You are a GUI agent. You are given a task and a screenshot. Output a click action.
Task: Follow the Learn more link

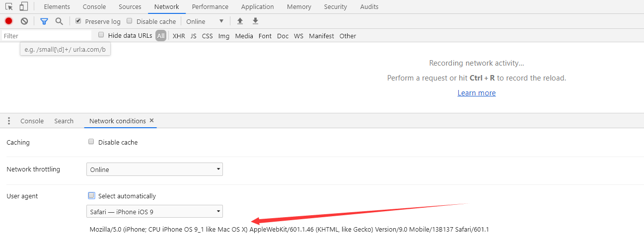coord(477,93)
